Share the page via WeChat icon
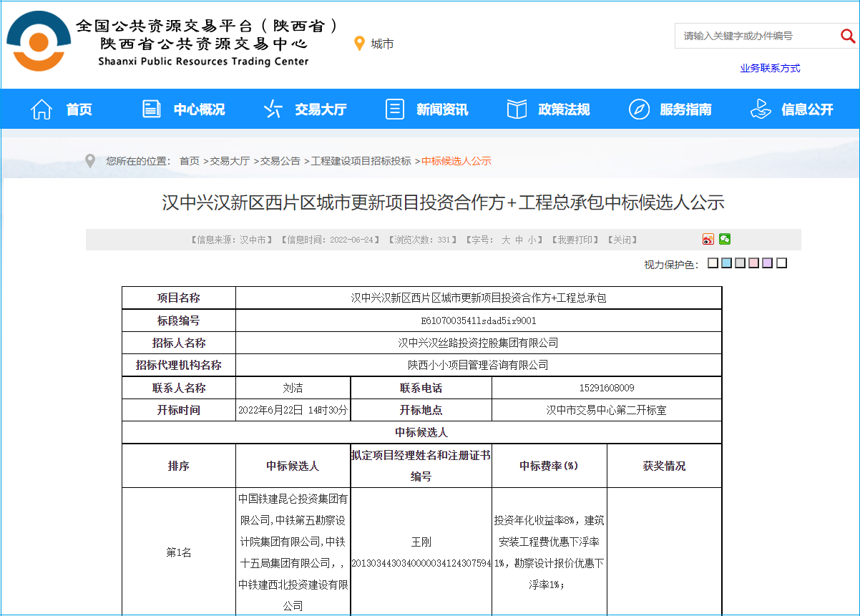The height and width of the screenshot is (616, 860). pos(725,240)
